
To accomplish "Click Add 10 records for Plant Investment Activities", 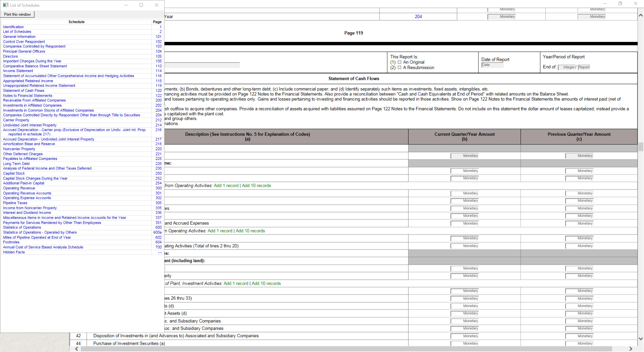I will click(266, 284).
